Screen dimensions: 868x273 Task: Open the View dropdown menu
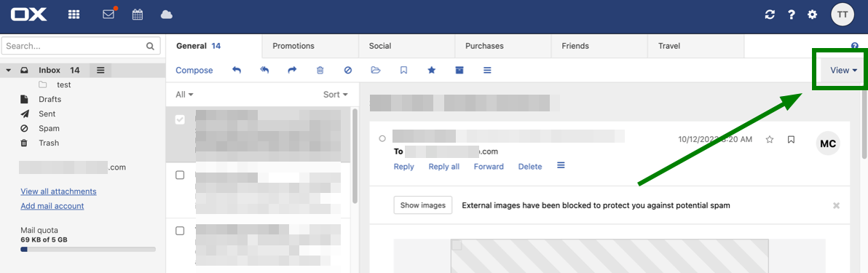click(843, 71)
